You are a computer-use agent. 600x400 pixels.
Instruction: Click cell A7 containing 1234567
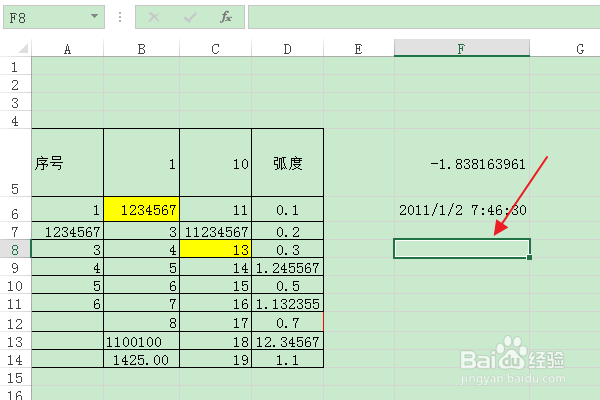pyautogui.click(x=67, y=231)
